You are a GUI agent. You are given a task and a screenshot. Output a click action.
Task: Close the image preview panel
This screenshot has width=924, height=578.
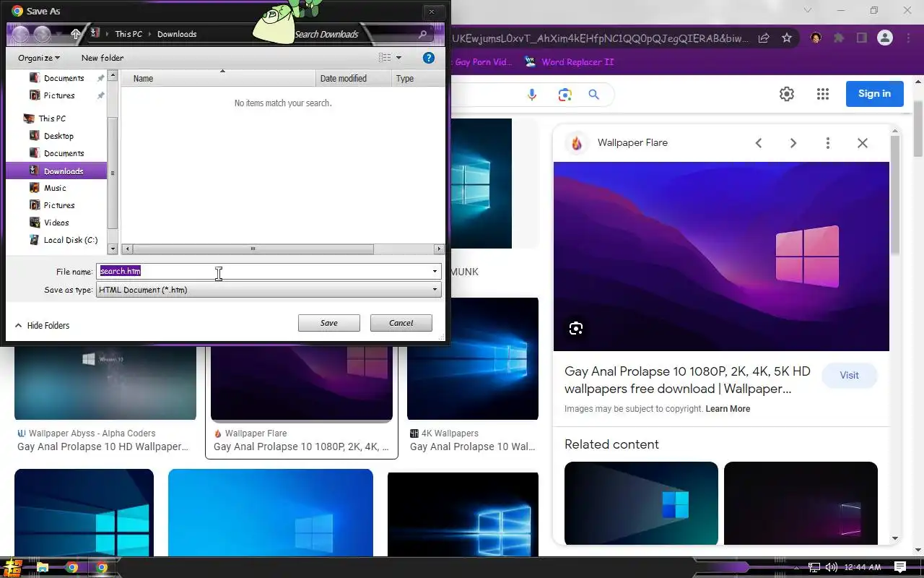(x=863, y=143)
